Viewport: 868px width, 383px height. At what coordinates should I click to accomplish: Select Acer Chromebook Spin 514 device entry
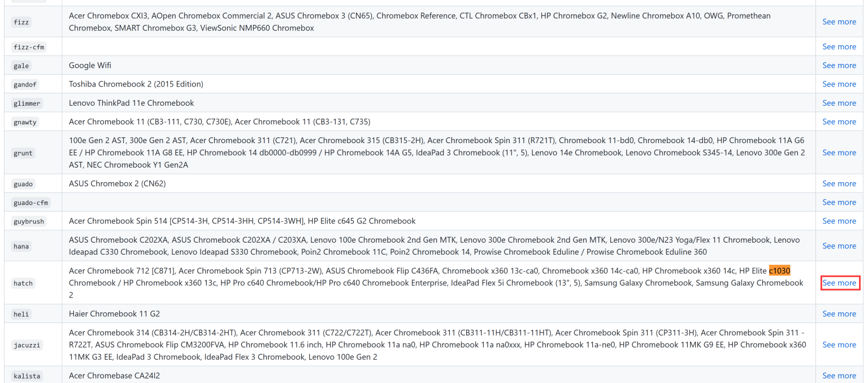coord(186,221)
